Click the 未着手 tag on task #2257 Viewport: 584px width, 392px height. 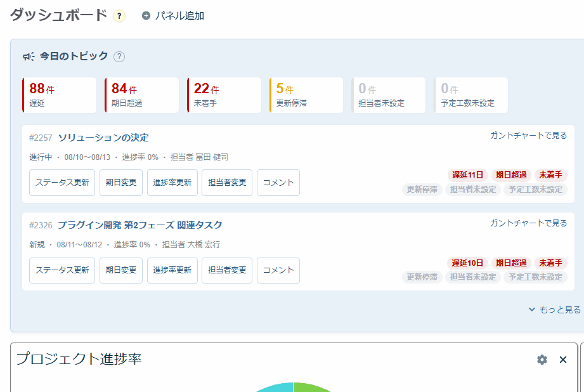551,175
